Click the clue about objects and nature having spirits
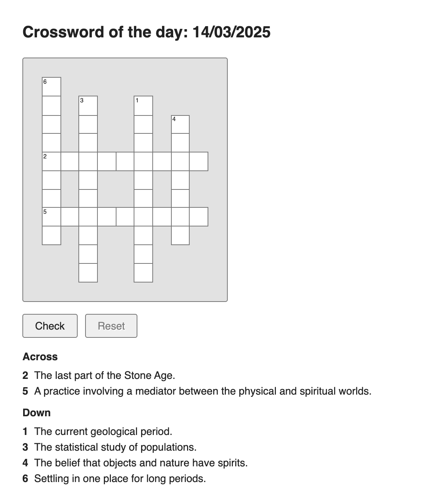The width and height of the screenshot is (448, 494). (x=141, y=463)
